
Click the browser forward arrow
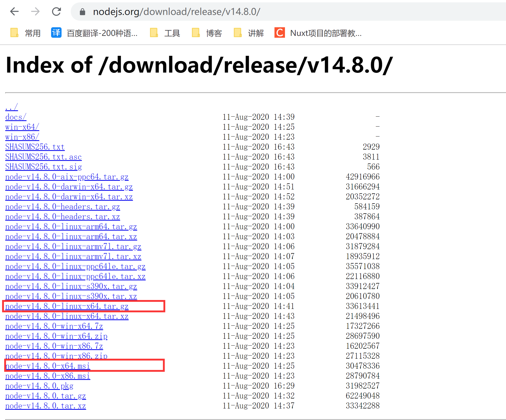point(35,12)
